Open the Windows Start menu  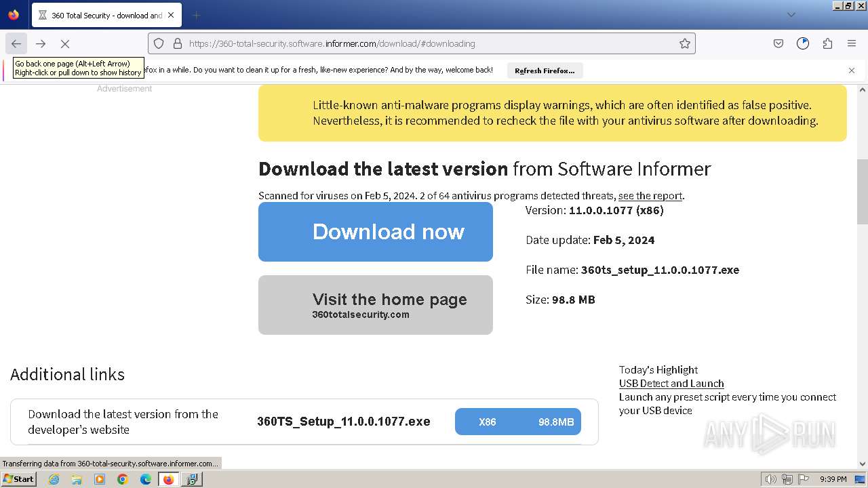(19, 479)
